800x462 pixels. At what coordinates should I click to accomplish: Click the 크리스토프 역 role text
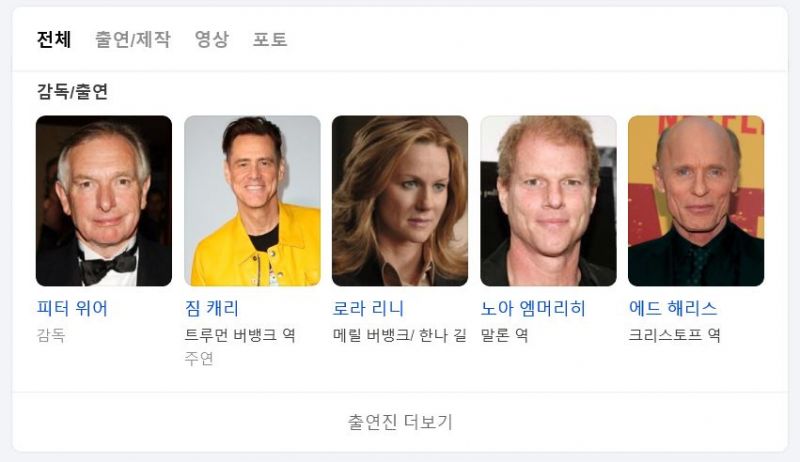674,335
